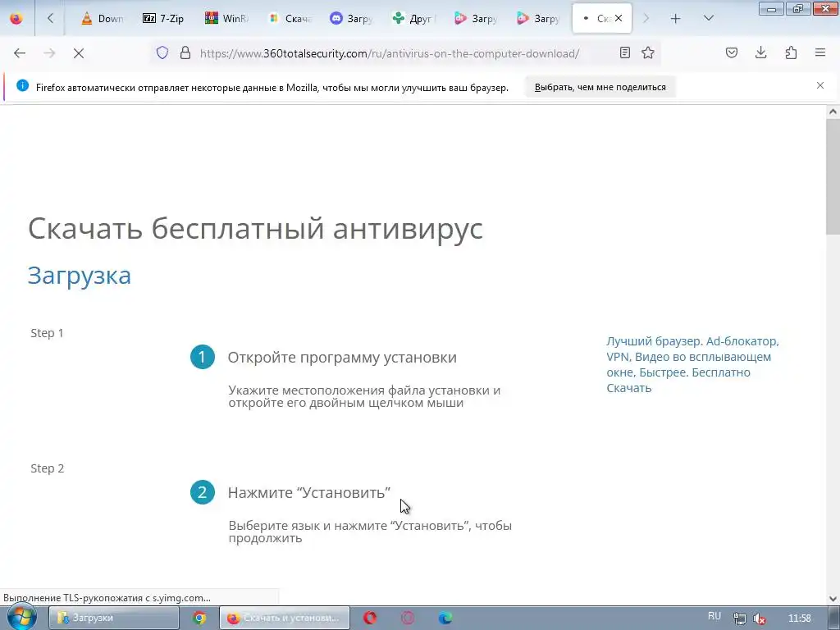The height and width of the screenshot is (630, 840).
Task: Expand the list all tabs dropdown
Action: [708, 18]
